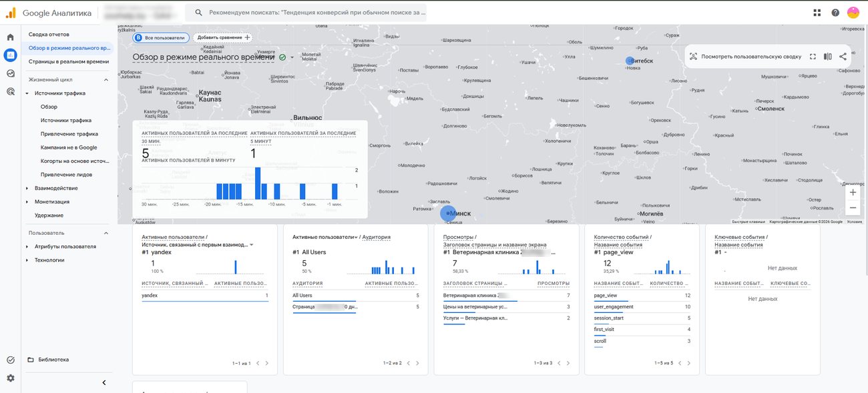Share this report via share icon
Viewport: 868px width, 393px height.
point(843,57)
